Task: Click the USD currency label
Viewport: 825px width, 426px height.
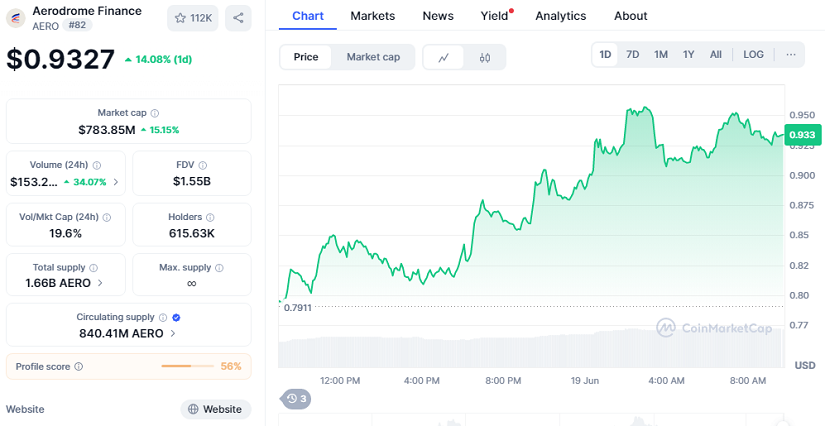Action: coord(804,365)
